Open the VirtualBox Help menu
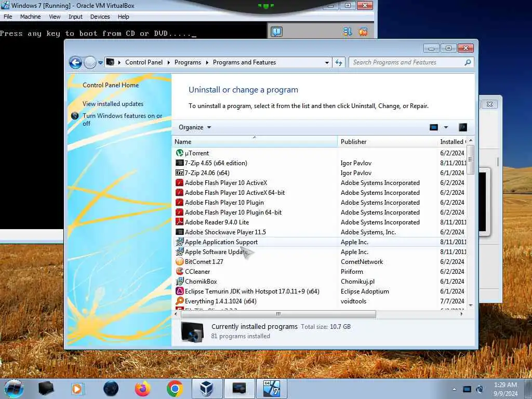The image size is (532, 399). [x=124, y=17]
